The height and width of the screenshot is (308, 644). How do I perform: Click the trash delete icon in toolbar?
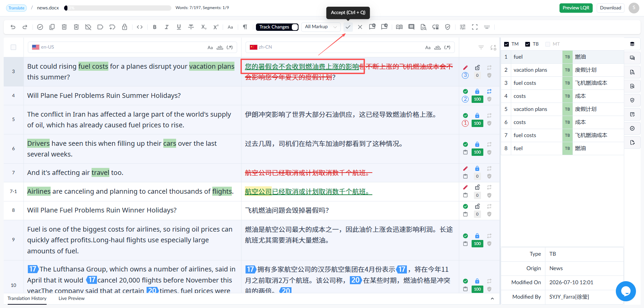[64, 27]
